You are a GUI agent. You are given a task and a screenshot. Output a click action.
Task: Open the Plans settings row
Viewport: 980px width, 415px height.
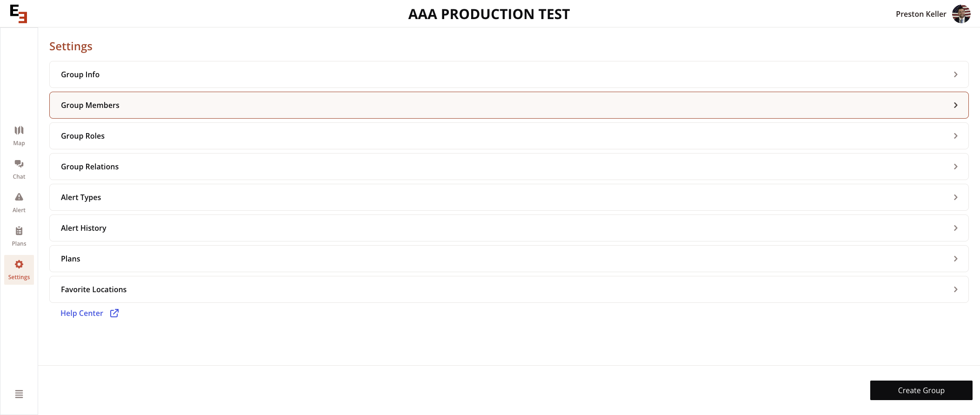pyautogui.click(x=509, y=259)
